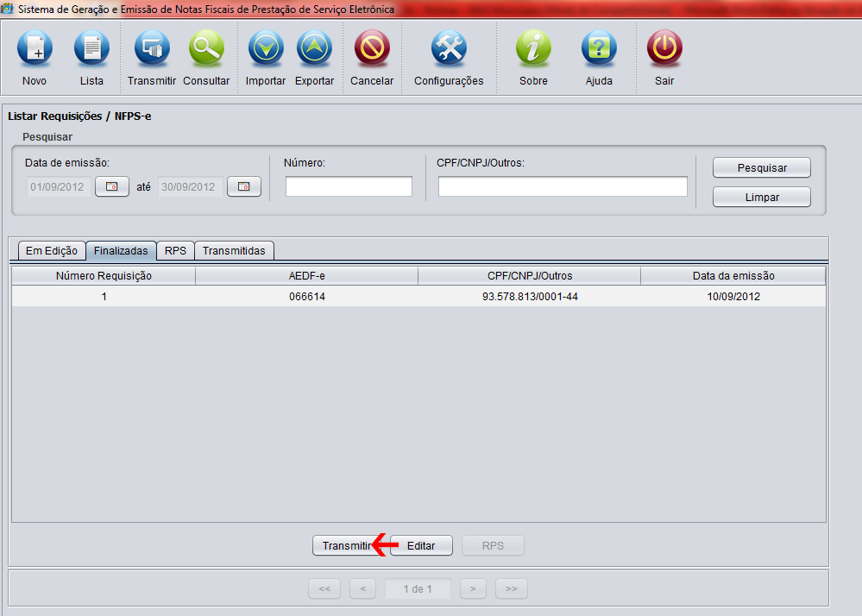Go to previous page with < button
This screenshot has height=616, width=862.
click(362, 588)
